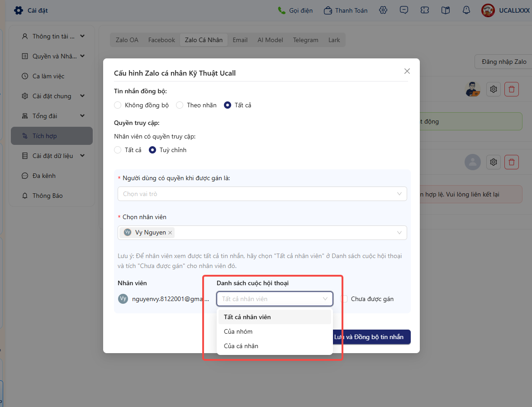Click the green phone Gọi điện icon
532x407 pixels.
(281, 10)
